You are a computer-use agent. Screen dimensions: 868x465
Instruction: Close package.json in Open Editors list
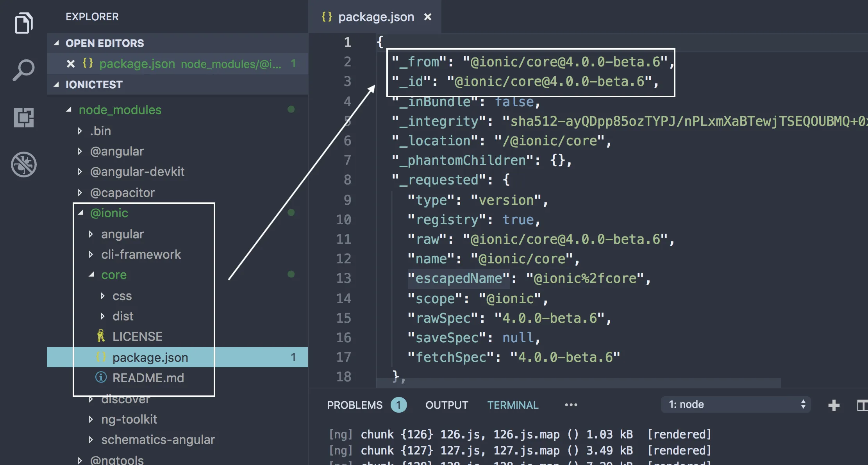click(x=71, y=64)
